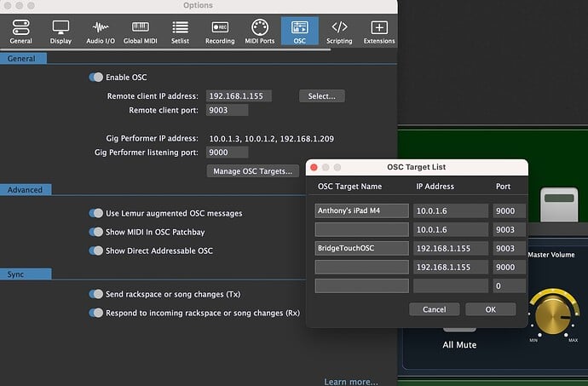Open the Recording options tab
This screenshot has width=588, height=386.
pos(219,32)
